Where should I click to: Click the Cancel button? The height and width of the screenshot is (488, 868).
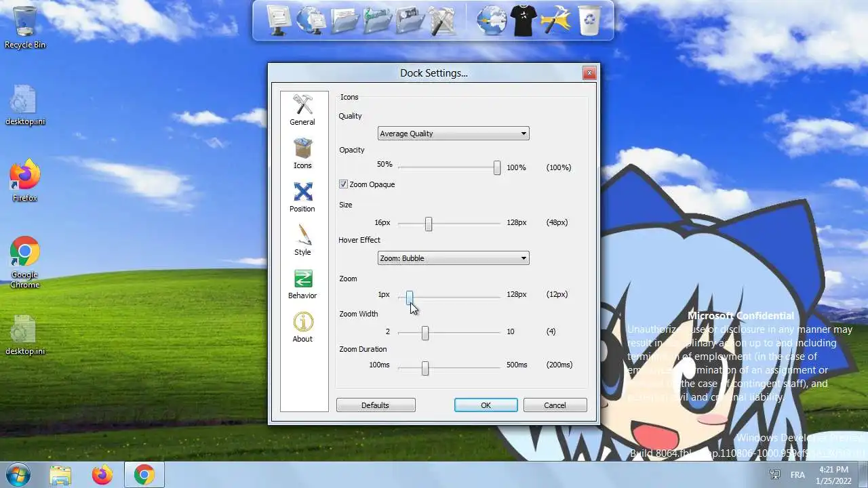[x=555, y=405]
